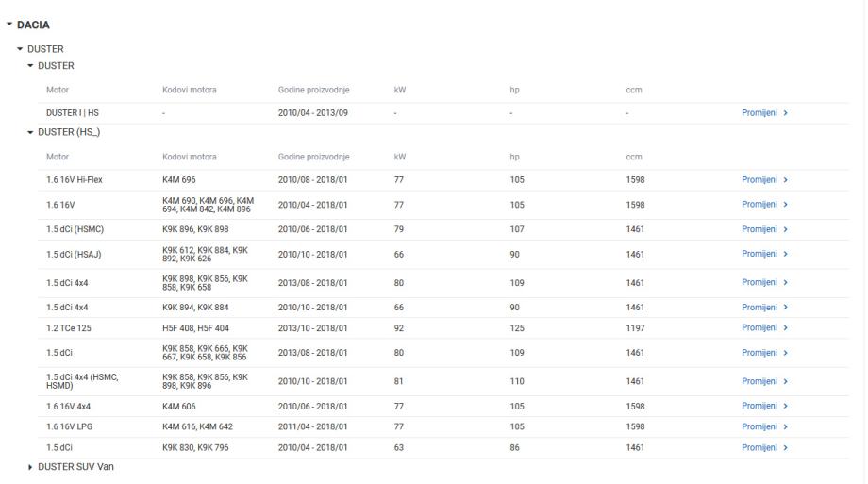The height and width of the screenshot is (484, 868).
Task: Click the 'DUSTER I | HS' motor cell
Action: click(x=73, y=113)
